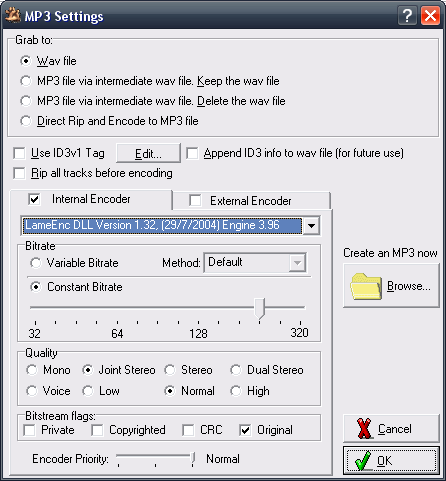The image size is (446, 481).
Task: Click Browse... to create an MP3
Action: click(391, 286)
